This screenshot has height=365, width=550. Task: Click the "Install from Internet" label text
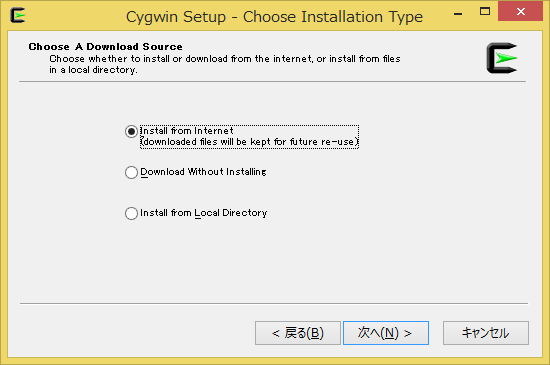click(187, 131)
